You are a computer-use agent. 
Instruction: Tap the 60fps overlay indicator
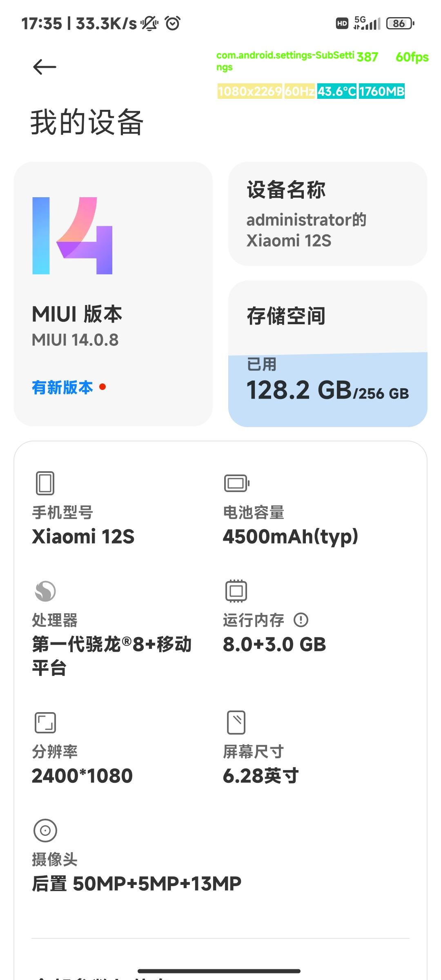pyautogui.click(x=412, y=57)
